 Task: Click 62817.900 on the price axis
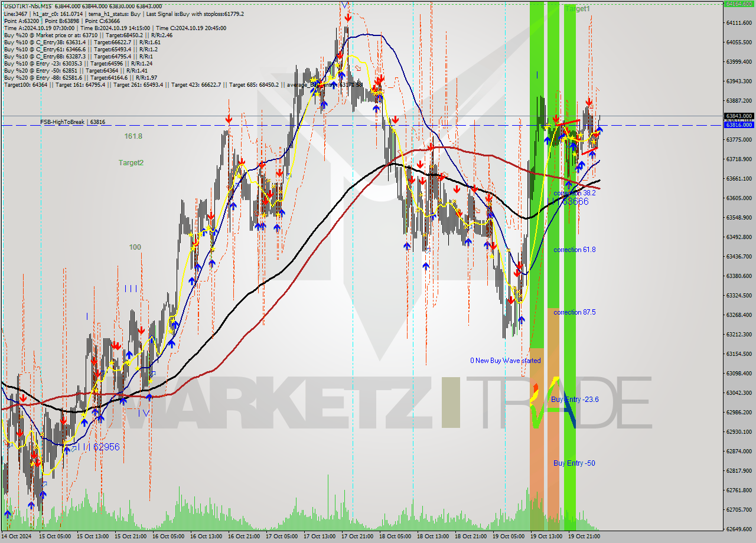(738, 470)
